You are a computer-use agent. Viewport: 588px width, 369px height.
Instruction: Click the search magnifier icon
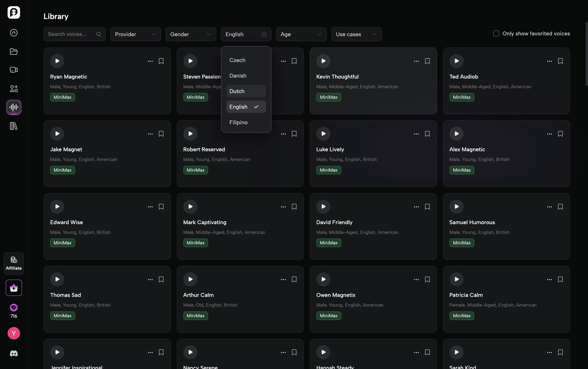[x=99, y=34]
